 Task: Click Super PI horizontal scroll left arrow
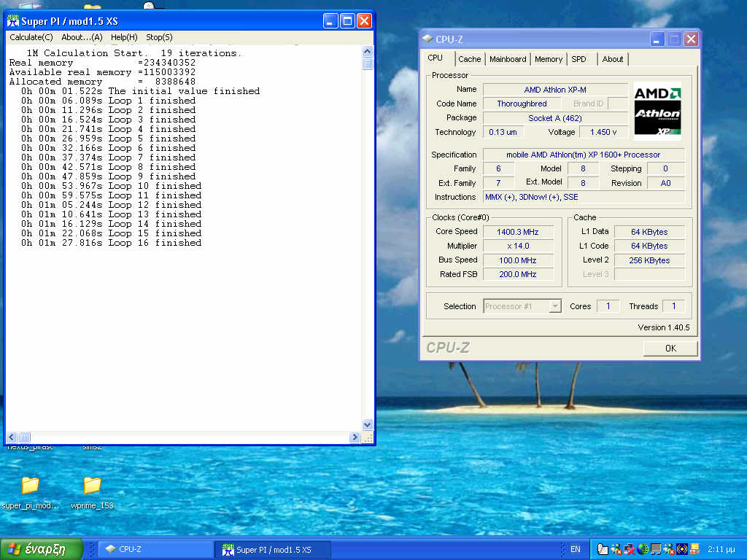point(12,437)
